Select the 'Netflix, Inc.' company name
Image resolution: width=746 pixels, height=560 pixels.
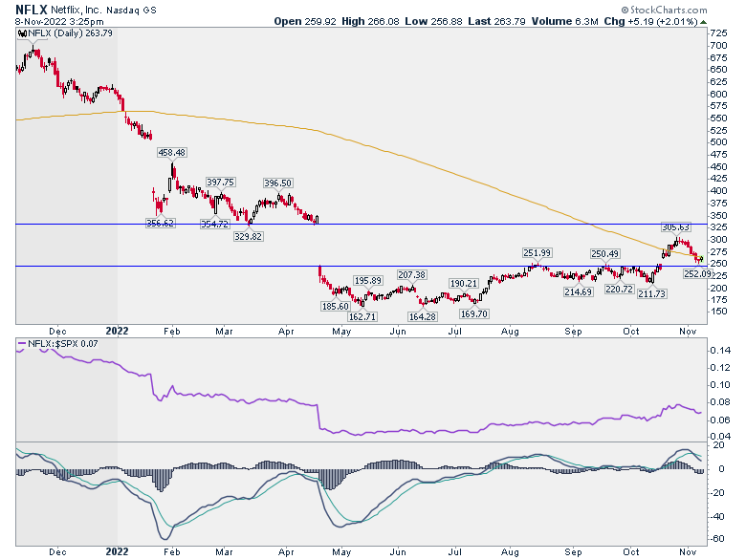tap(77, 10)
